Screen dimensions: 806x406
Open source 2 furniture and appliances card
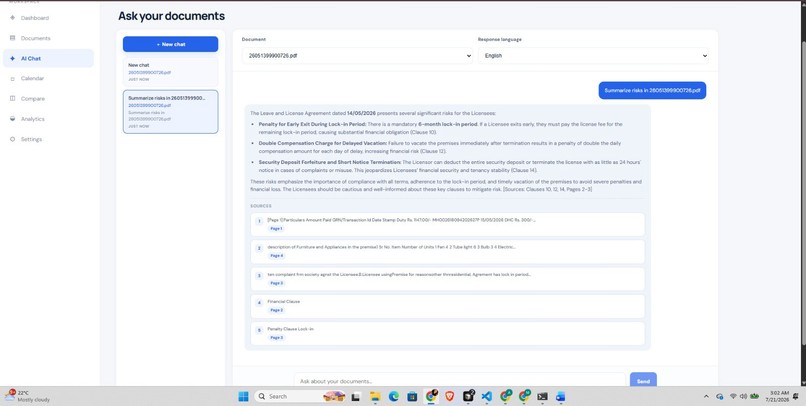tap(447, 251)
